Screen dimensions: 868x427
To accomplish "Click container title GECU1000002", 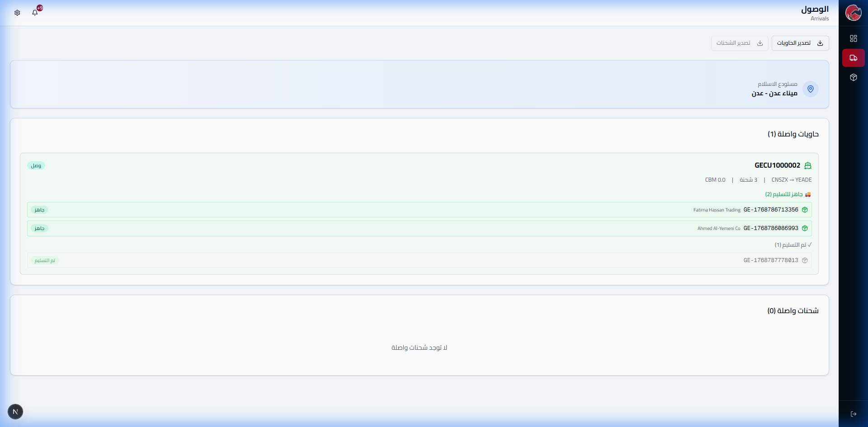I will click(777, 165).
